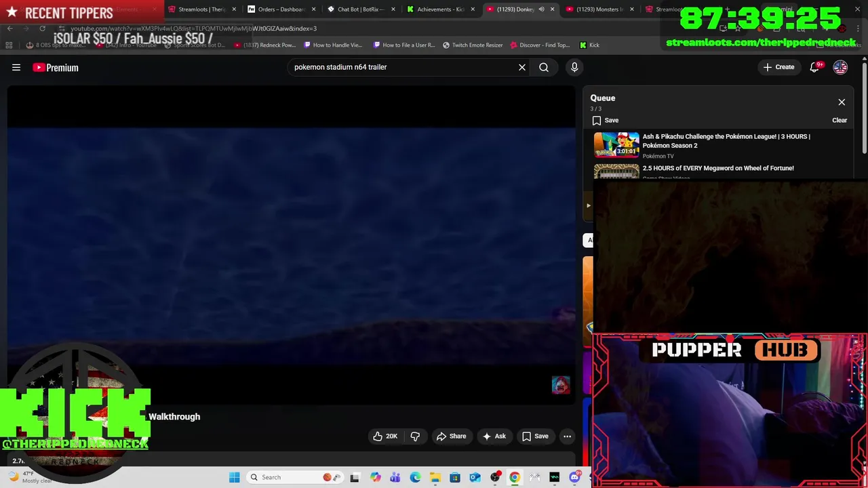Open Task View on taskbar

[x=355, y=477]
